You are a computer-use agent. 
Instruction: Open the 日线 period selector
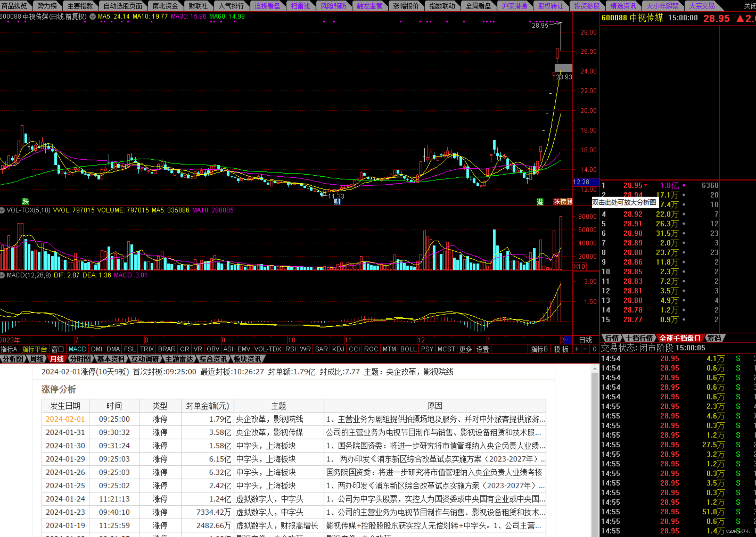click(585, 340)
